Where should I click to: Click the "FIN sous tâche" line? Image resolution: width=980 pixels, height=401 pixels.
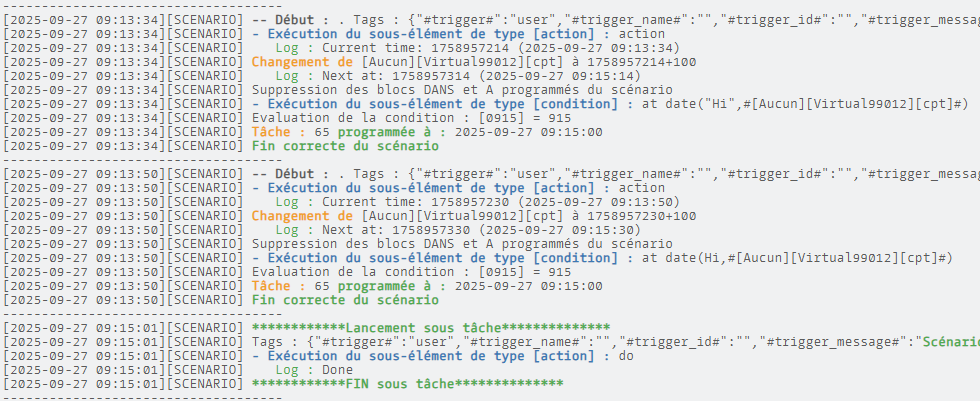pyautogui.click(x=407, y=383)
